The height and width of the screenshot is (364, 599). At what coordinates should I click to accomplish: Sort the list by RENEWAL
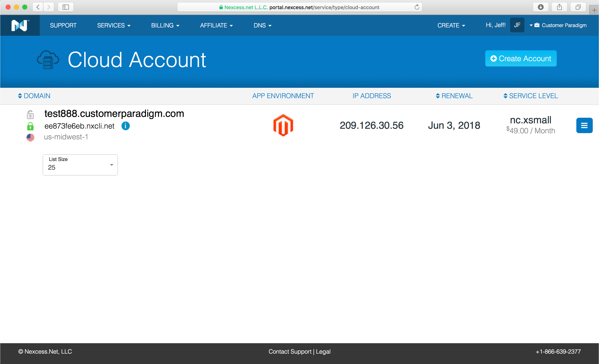pos(454,96)
